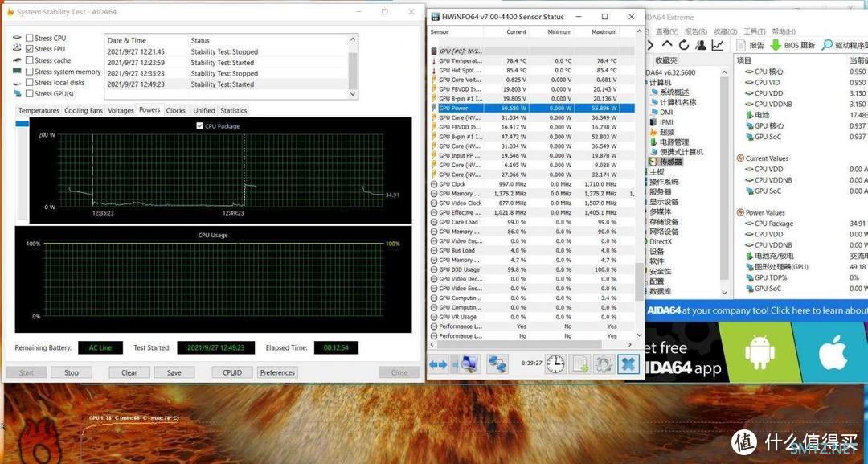Enable Stress cache checkbox
The image size is (868, 464).
coord(30,60)
